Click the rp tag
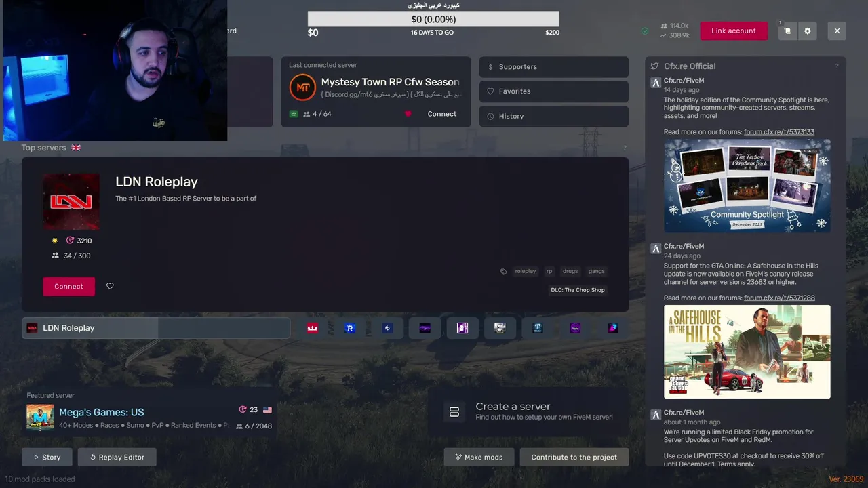Viewport: 868px width, 488px height. pyautogui.click(x=549, y=271)
